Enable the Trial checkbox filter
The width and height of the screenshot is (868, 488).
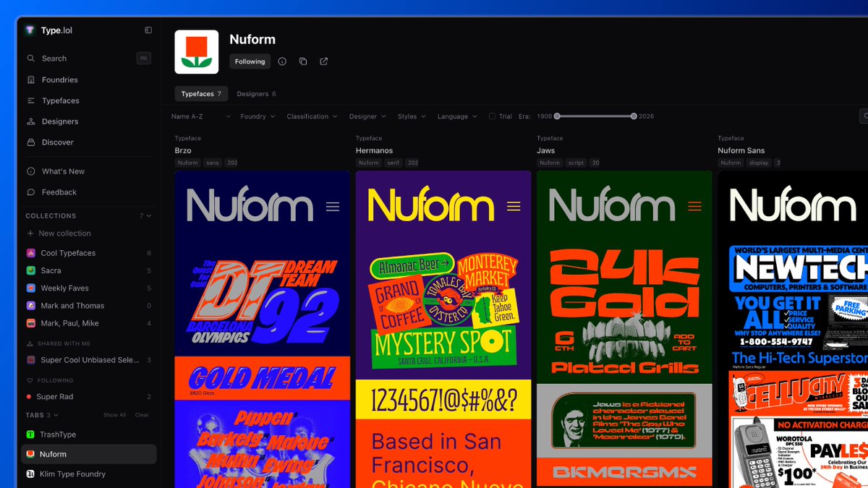(x=493, y=116)
